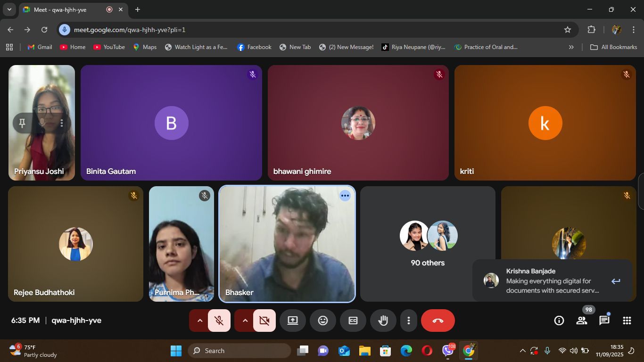
Task: Click the Present now screen share icon
Action: pyautogui.click(x=293, y=321)
